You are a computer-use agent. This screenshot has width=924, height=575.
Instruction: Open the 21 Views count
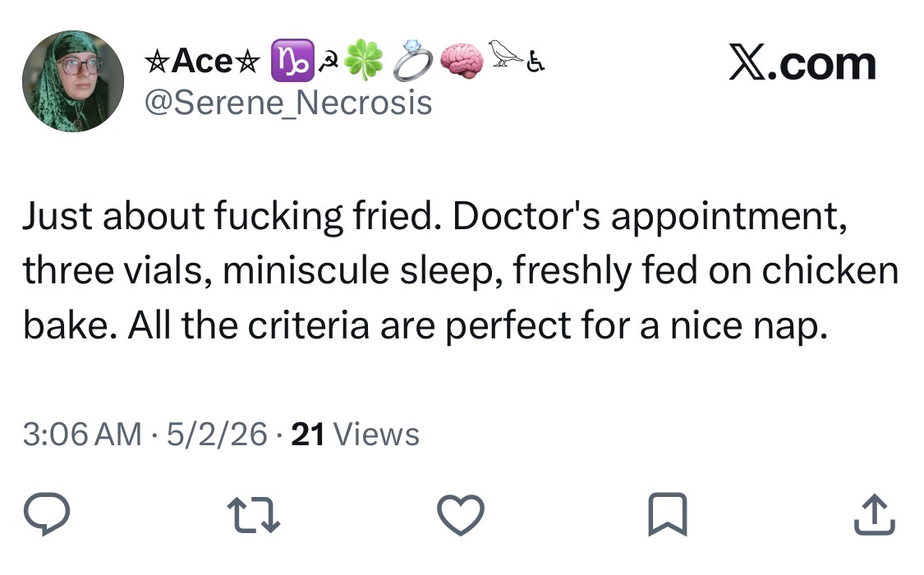pyautogui.click(x=356, y=435)
